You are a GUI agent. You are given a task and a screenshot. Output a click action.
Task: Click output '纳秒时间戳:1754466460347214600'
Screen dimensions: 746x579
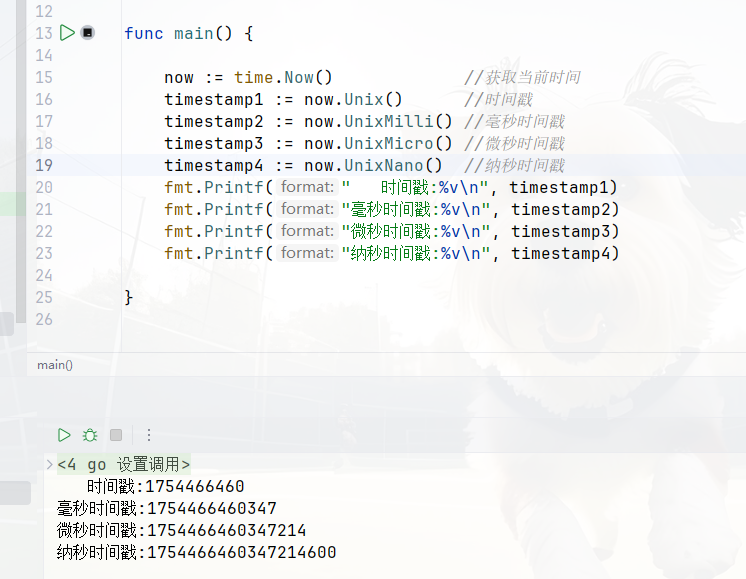pos(196,552)
